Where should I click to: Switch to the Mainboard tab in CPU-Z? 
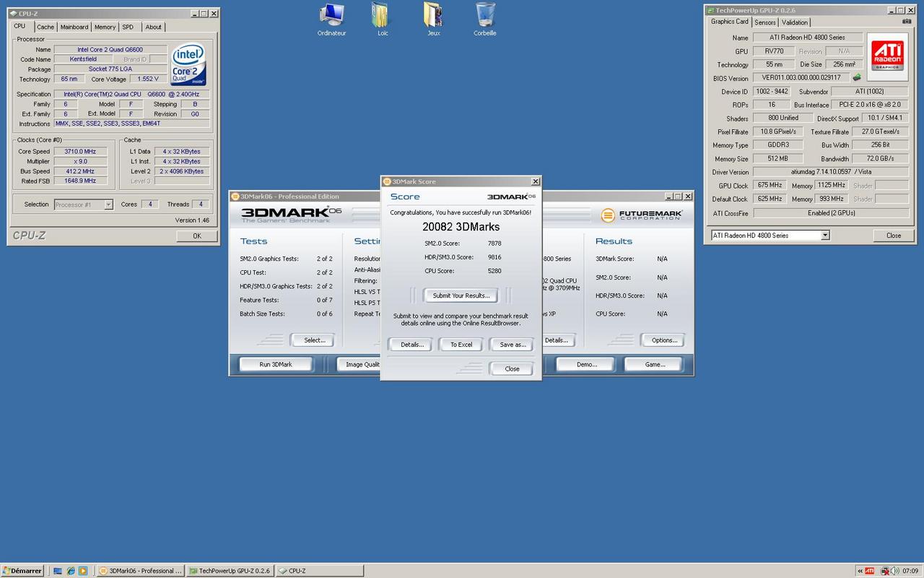click(x=74, y=27)
